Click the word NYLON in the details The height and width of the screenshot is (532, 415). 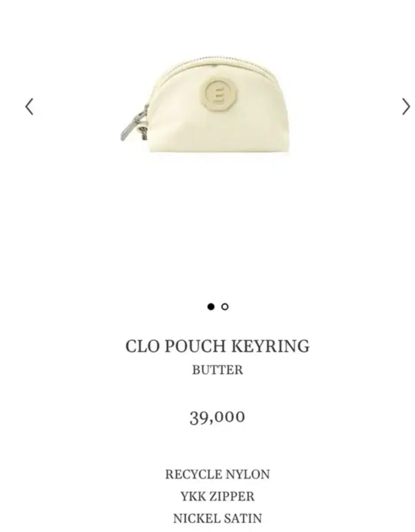point(248,474)
